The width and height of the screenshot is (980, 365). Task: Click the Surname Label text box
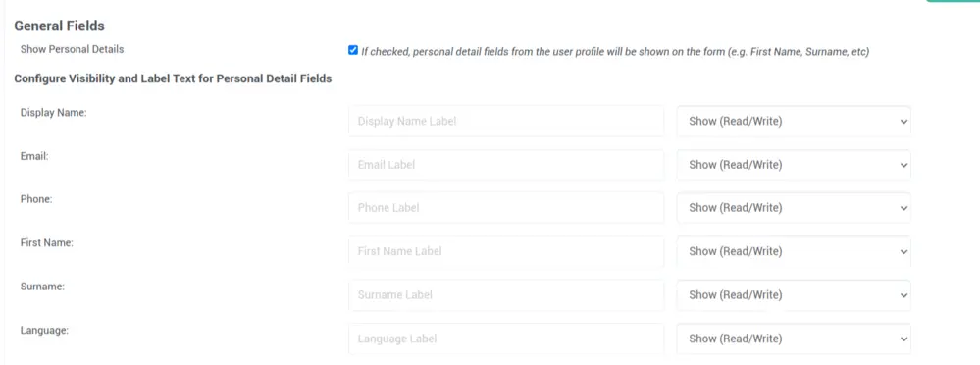(506, 295)
